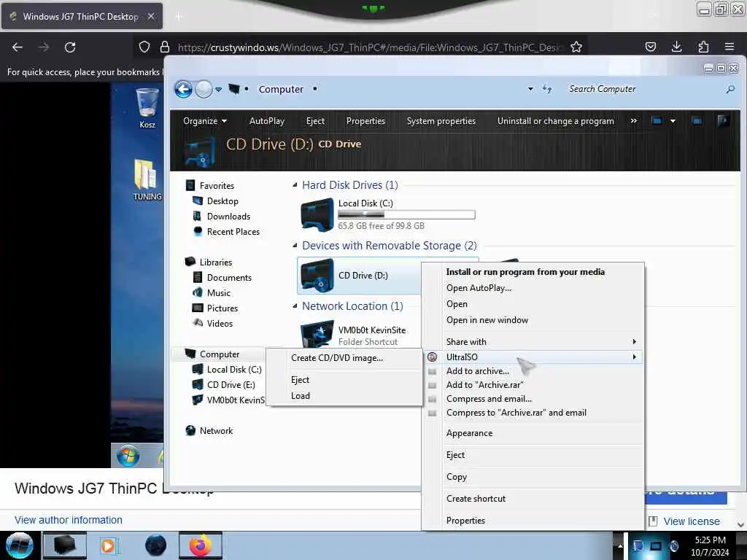Click the View author information link
Image resolution: width=747 pixels, height=560 pixels.
(68, 520)
